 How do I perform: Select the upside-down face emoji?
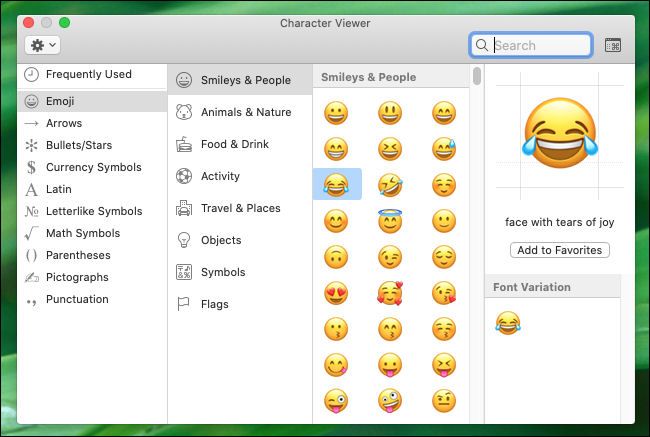coord(336,257)
